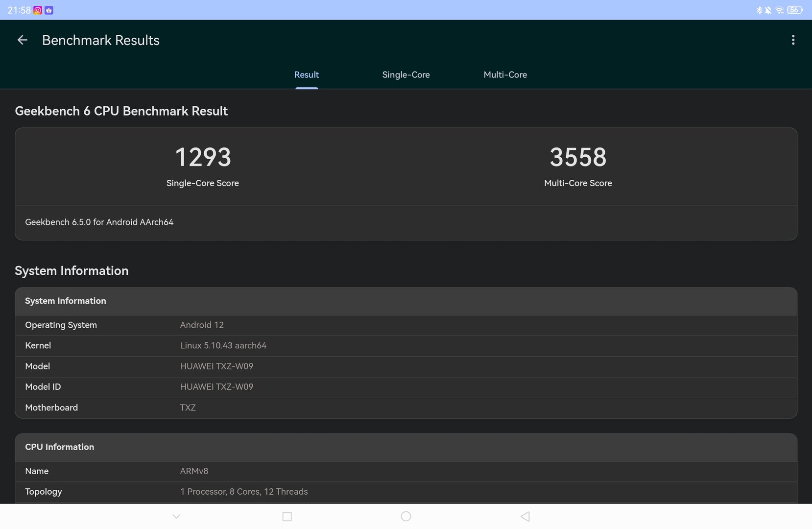This screenshot has width=812, height=529.
Task: Tap the Name row label under CPU Information
Action: pos(37,471)
